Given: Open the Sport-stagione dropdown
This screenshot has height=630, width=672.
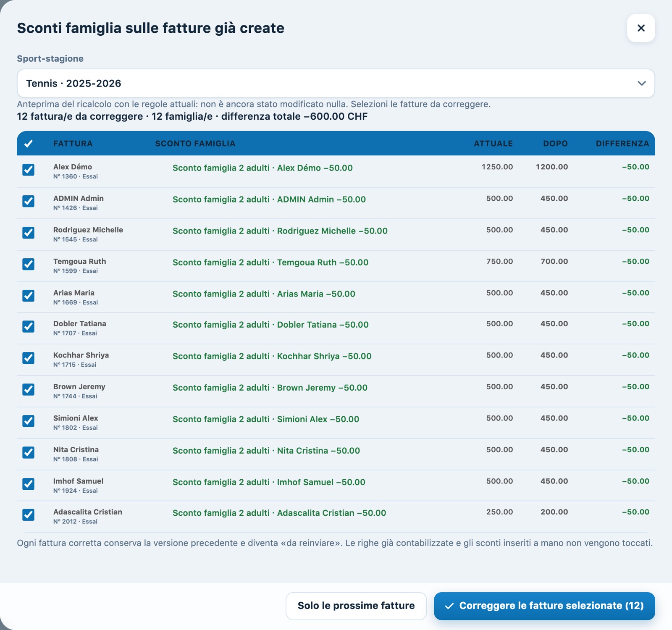Looking at the screenshot, I should point(336,83).
